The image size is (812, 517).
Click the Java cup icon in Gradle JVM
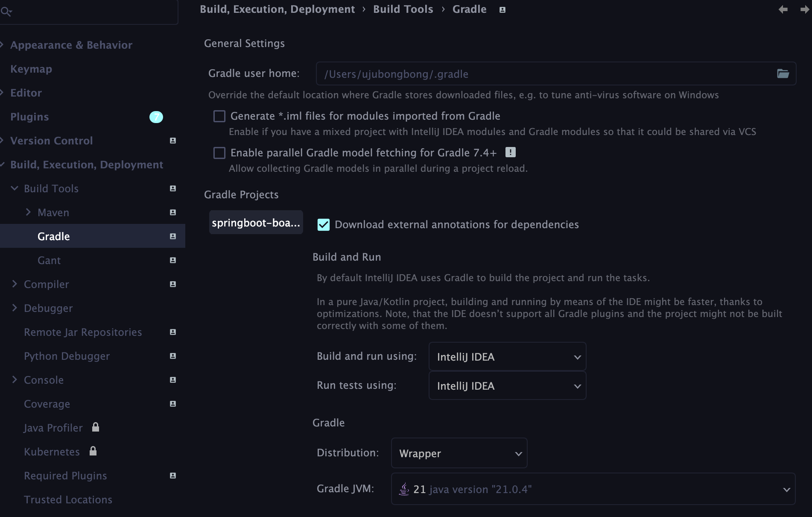[x=404, y=489]
